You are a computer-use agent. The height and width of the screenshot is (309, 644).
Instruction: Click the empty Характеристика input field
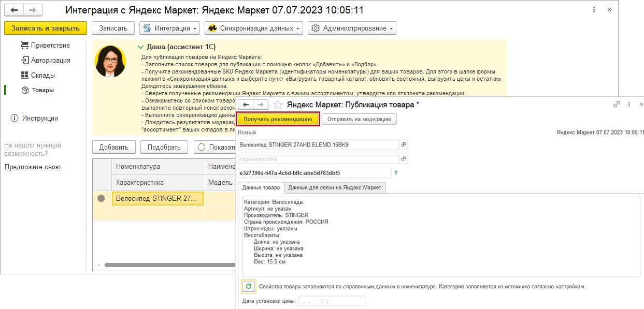[318, 159]
